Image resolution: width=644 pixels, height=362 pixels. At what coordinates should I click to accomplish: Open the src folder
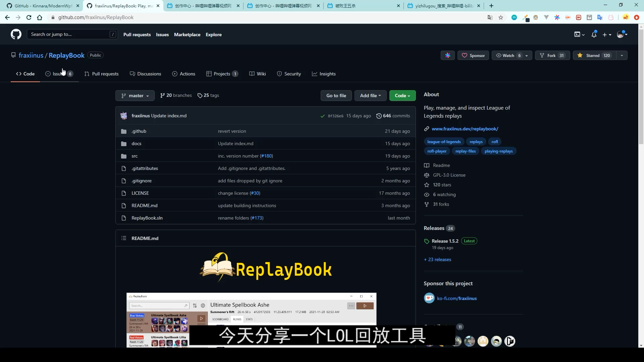pos(135,156)
